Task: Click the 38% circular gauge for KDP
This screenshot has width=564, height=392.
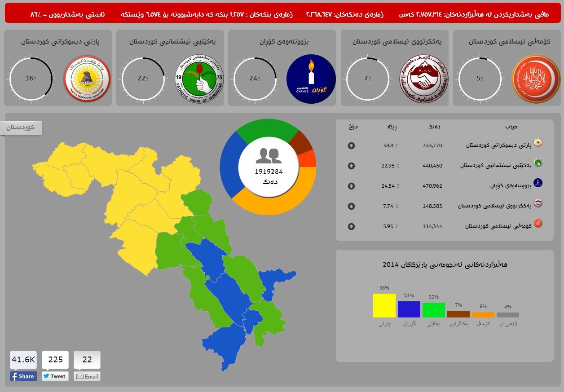Action: 31,79
